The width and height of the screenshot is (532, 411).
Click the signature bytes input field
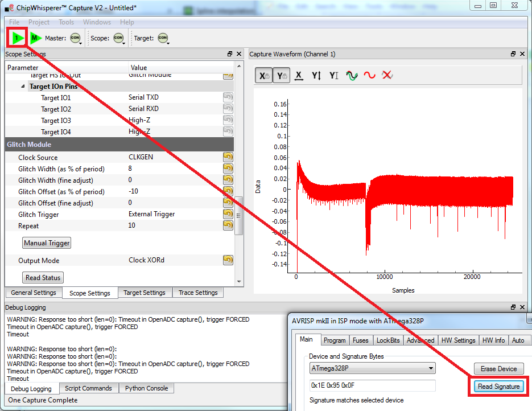click(372, 386)
